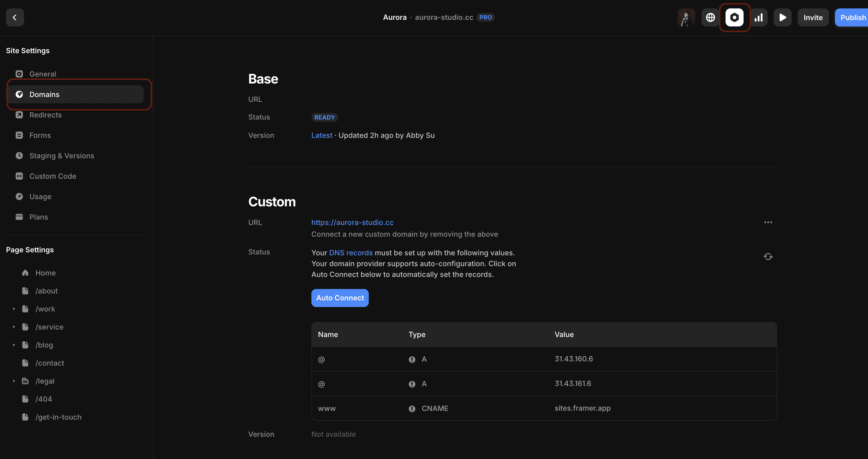Open analytics via the bar chart icon

[759, 17]
